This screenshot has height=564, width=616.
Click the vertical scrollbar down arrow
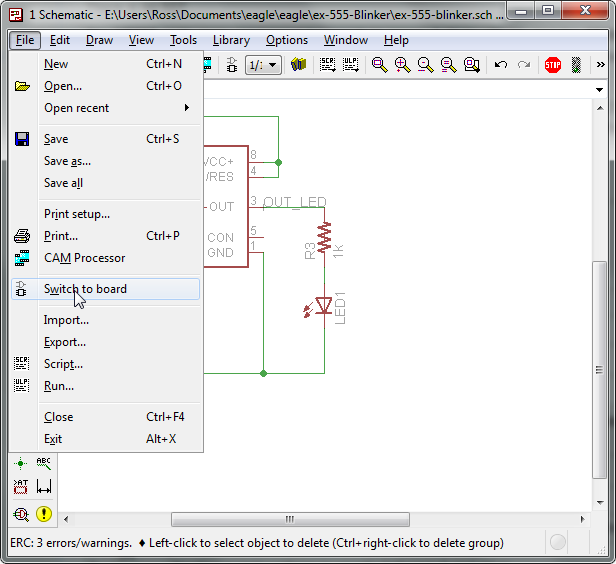600,502
